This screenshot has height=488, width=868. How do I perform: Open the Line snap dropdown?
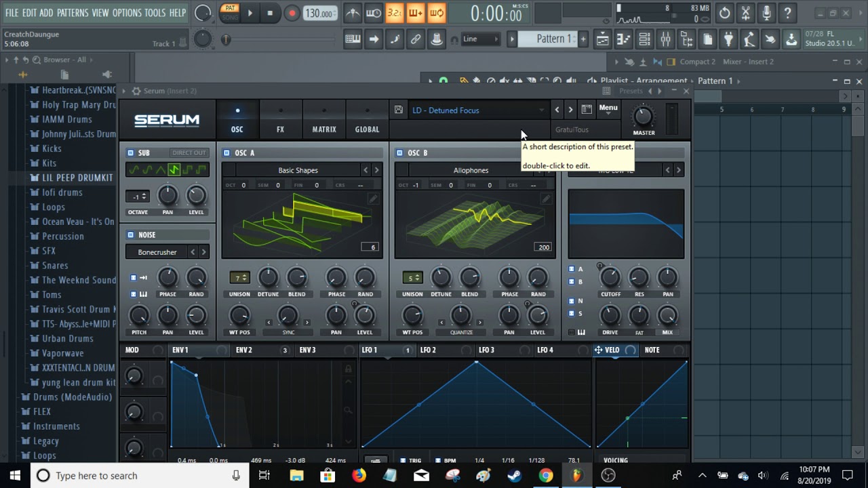(480, 39)
